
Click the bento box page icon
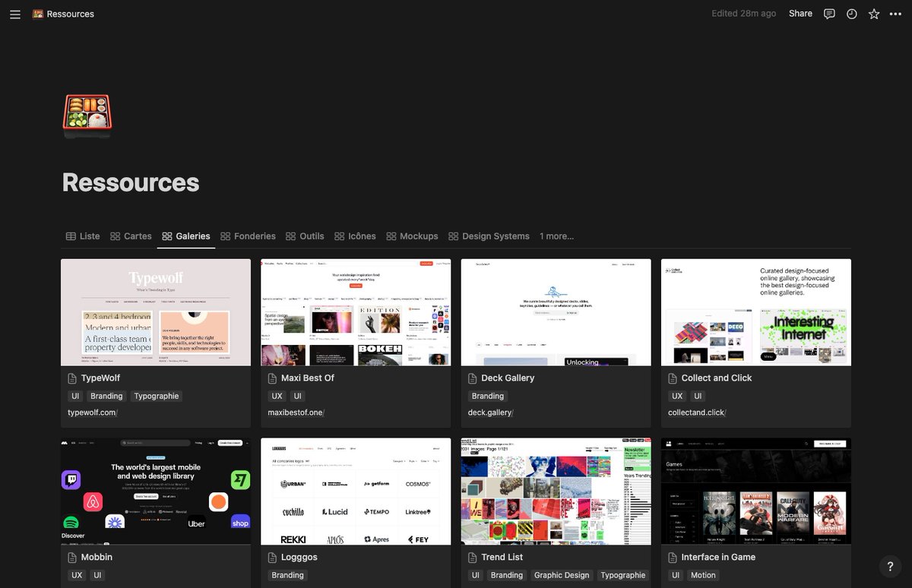pyautogui.click(x=87, y=116)
